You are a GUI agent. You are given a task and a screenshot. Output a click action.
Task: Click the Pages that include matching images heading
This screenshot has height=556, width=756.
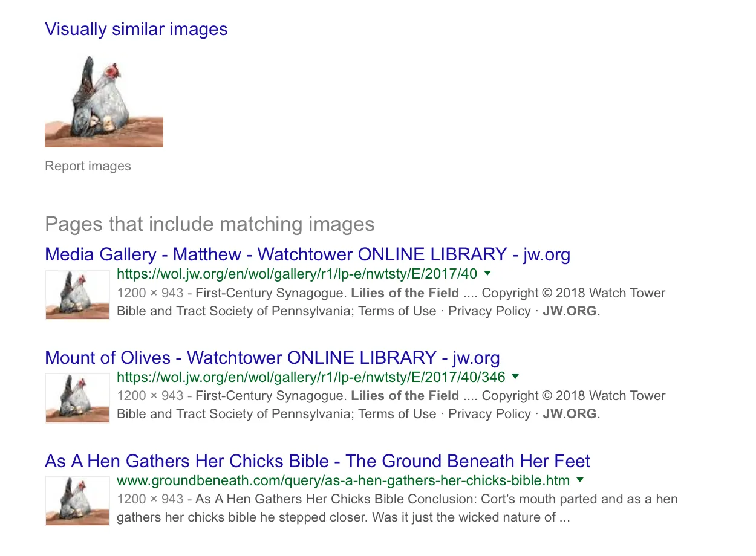pyautogui.click(x=210, y=224)
